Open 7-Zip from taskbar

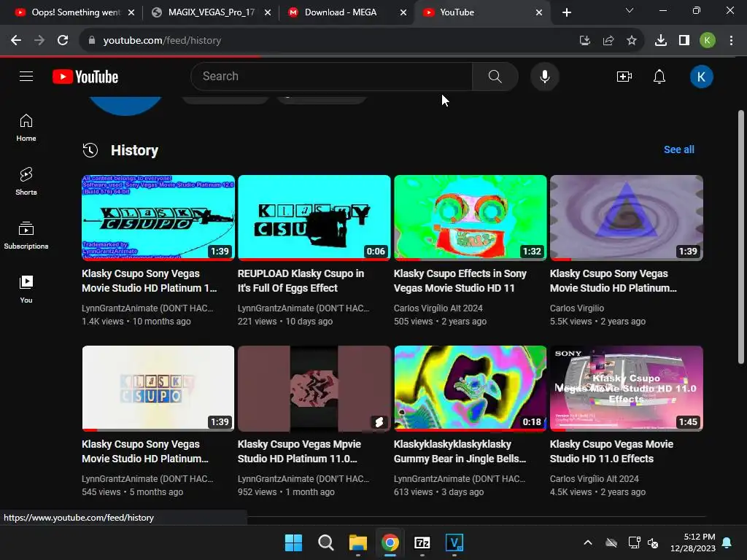pyautogui.click(x=422, y=542)
